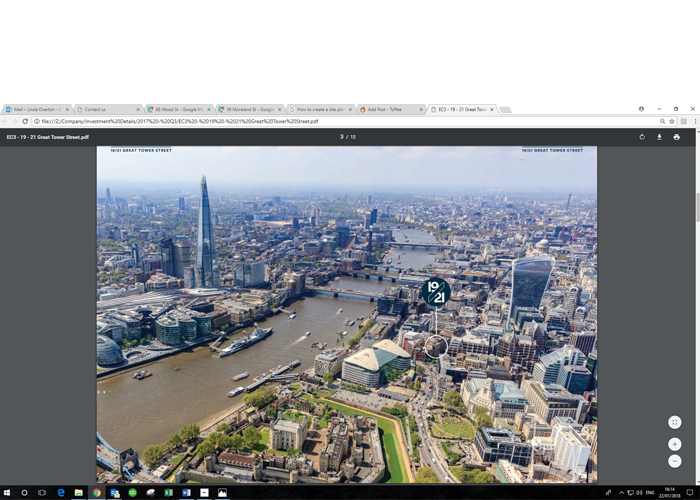The image size is (700, 500).
Task: Zoom in with the plus button
Action: pos(675,444)
